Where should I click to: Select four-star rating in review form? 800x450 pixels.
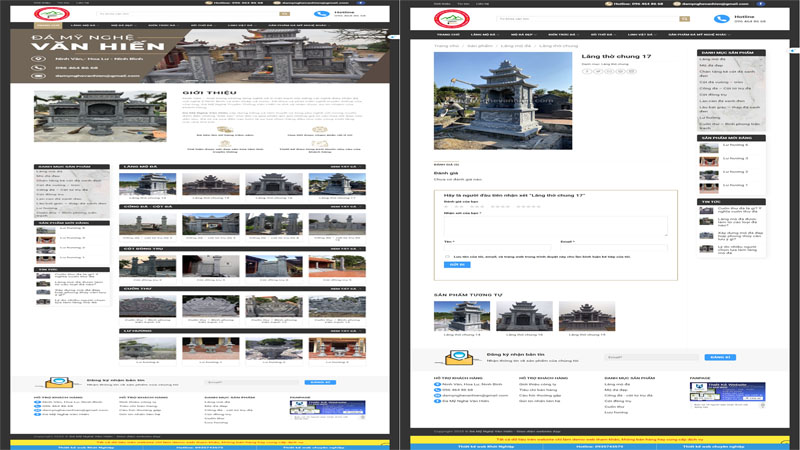click(500, 207)
